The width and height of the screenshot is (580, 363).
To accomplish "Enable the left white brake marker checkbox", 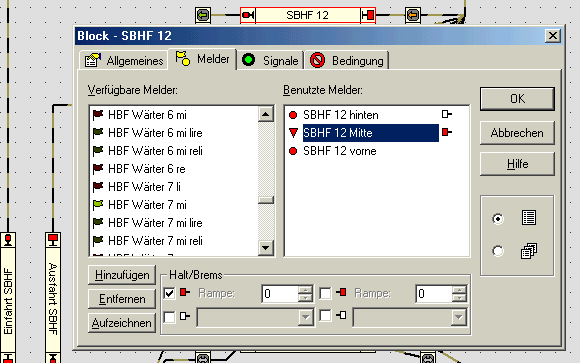I will pyautogui.click(x=169, y=317).
